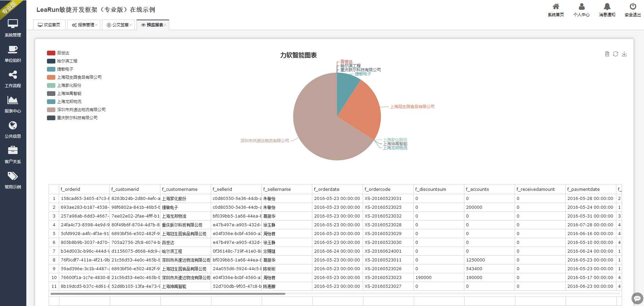Open the 客户关系 briefcase icon
644x306 pixels.
(x=13, y=150)
